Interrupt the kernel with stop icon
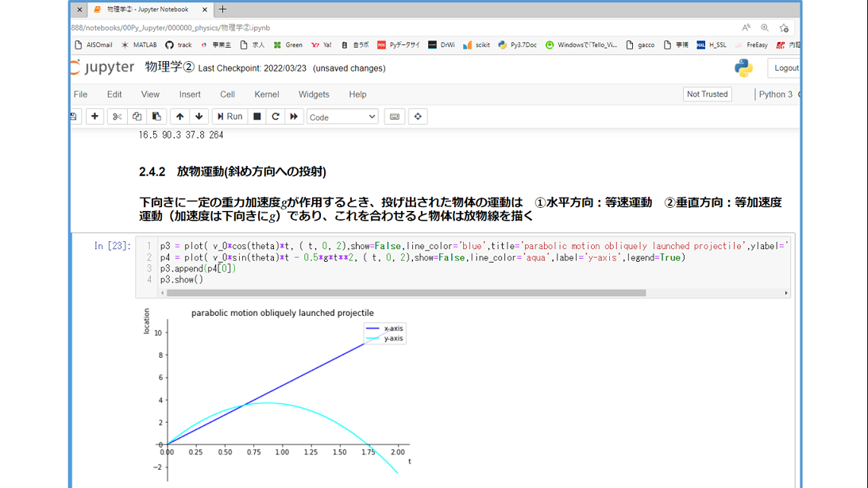Image resolution: width=868 pixels, height=488 pixels. point(257,117)
